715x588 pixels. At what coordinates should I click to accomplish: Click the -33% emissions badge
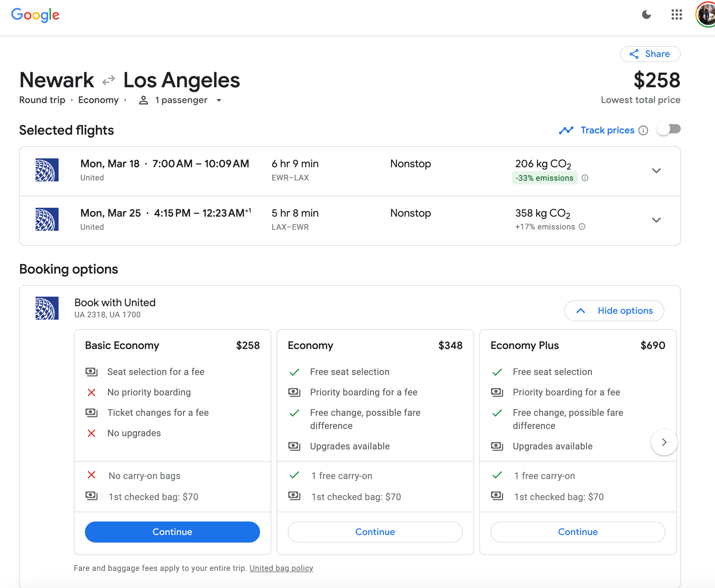pos(544,178)
